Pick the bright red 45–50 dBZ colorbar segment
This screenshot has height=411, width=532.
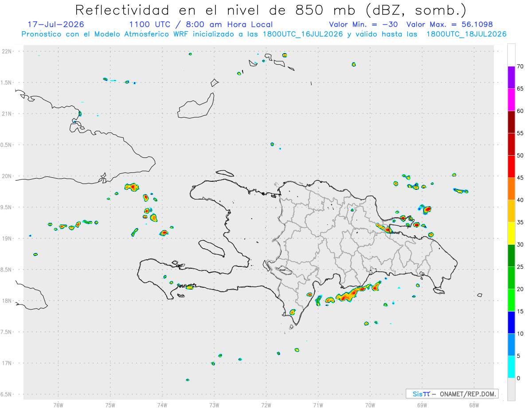click(x=511, y=166)
